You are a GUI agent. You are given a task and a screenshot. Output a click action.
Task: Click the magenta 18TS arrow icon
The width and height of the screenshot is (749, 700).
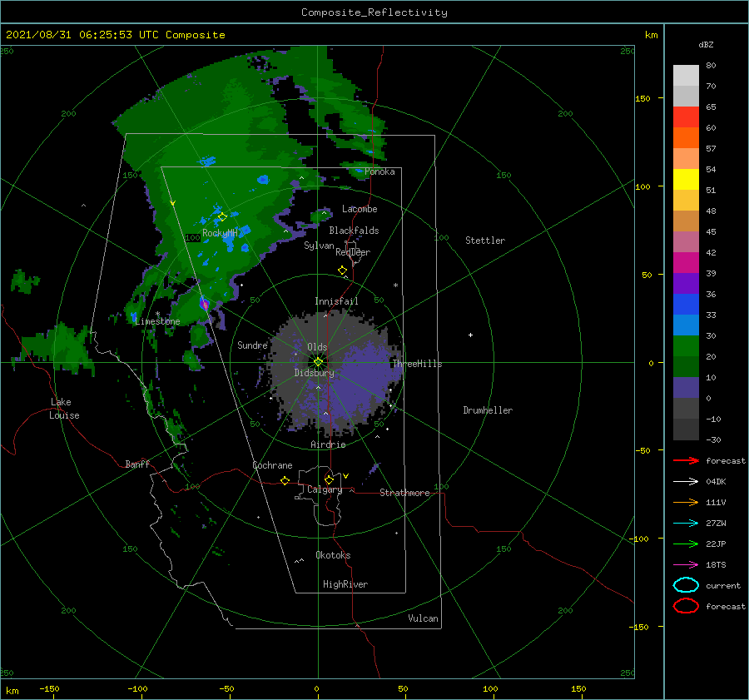tap(686, 565)
